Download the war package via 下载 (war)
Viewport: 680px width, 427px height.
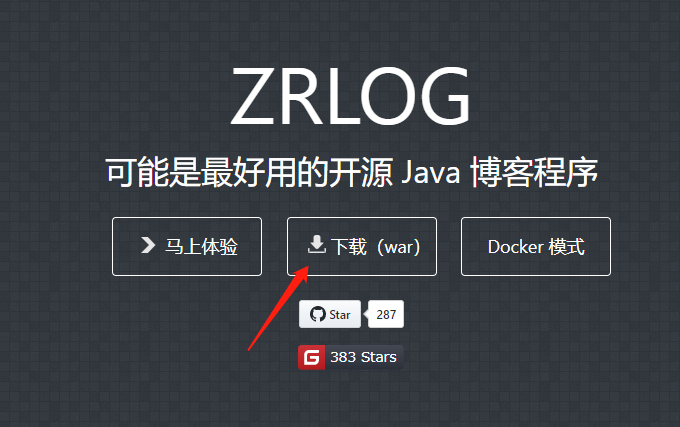click(x=362, y=246)
